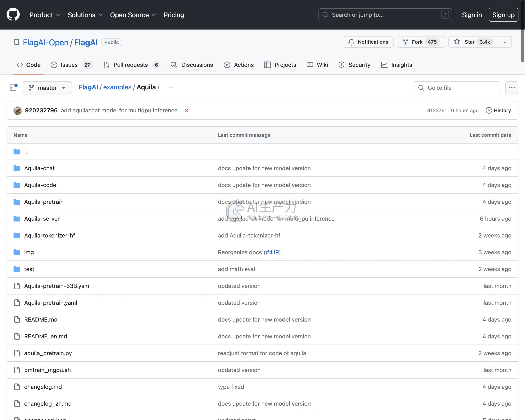The height and width of the screenshot is (420, 525).
Task: Click the Sign in link
Action: (472, 15)
